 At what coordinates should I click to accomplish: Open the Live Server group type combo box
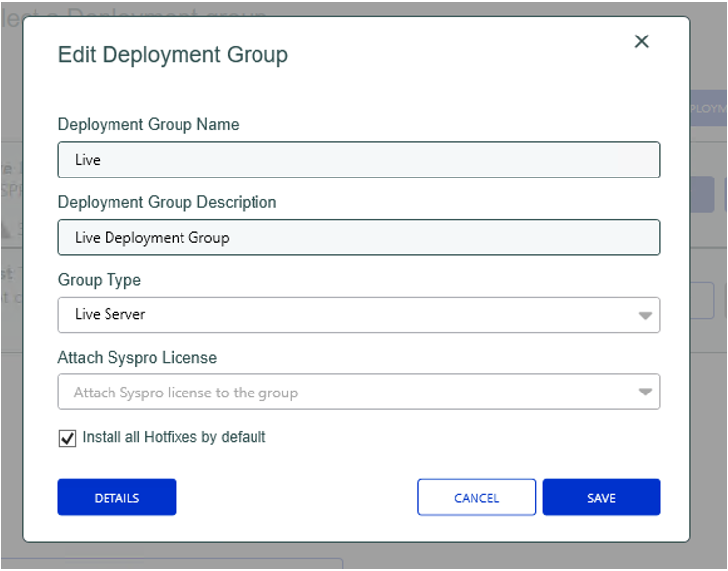click(x=359, y=315)
